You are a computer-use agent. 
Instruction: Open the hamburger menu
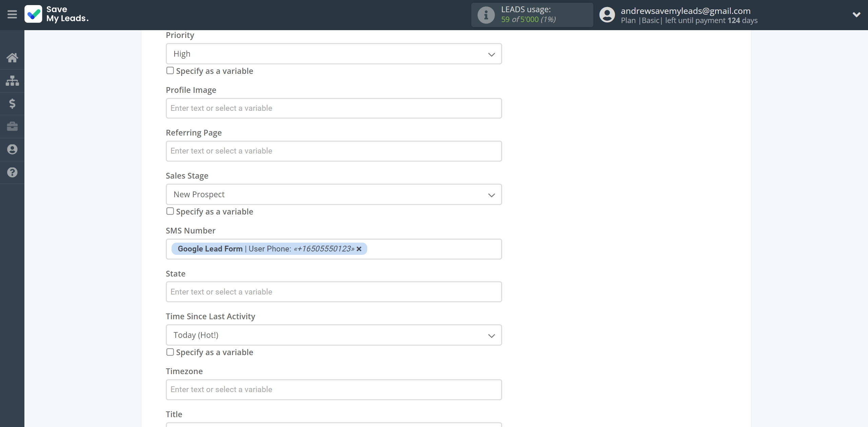click(12, 14)
